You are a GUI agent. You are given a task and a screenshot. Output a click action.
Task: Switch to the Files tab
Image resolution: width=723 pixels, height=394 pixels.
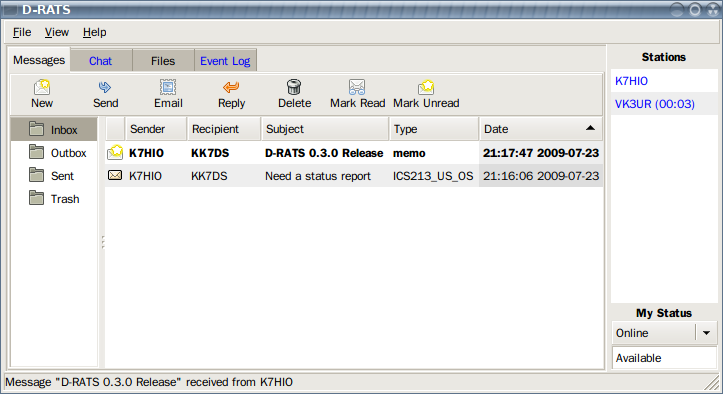[x=163, y=61]
